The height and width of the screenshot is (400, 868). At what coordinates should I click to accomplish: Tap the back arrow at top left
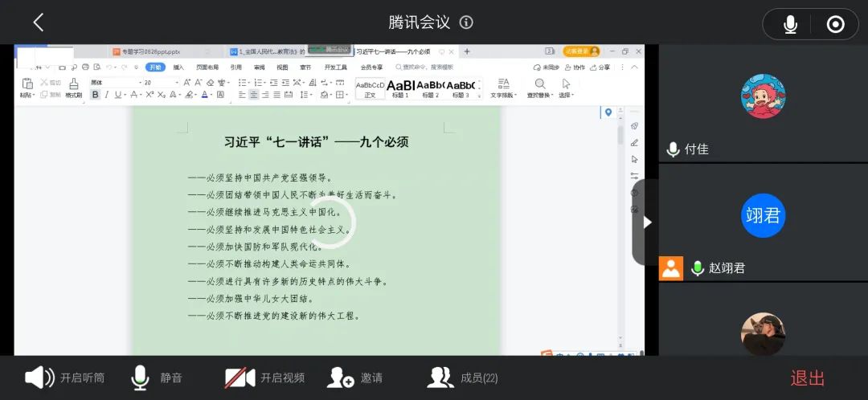click(x=38, y=22)
